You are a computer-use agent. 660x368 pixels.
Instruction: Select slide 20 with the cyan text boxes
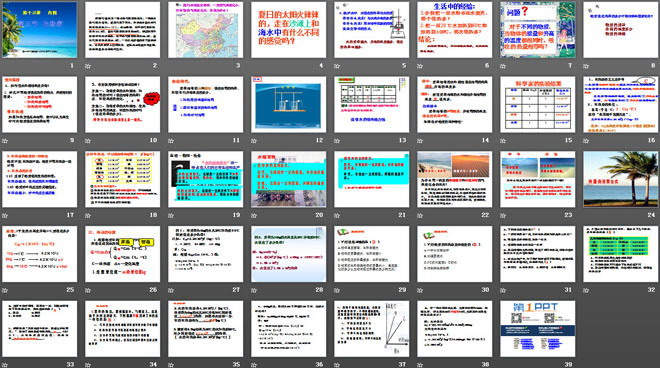point(288,179)
